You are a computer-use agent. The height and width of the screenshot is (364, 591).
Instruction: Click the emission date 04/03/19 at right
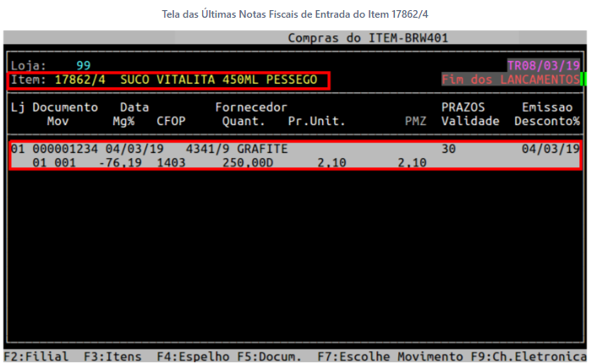550,149
